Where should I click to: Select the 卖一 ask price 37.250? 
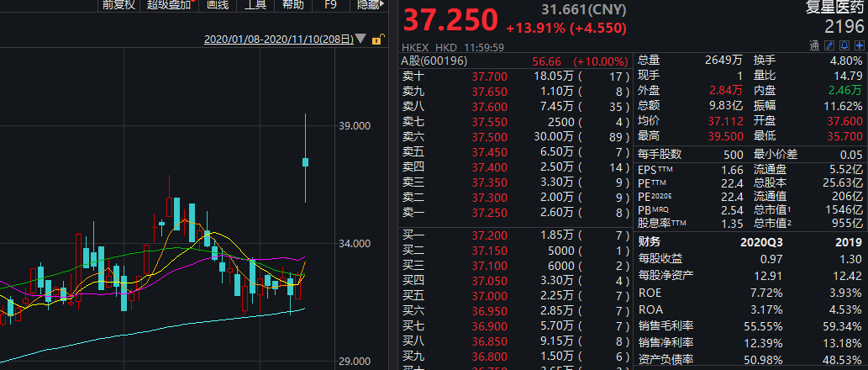tap(489, 212)
